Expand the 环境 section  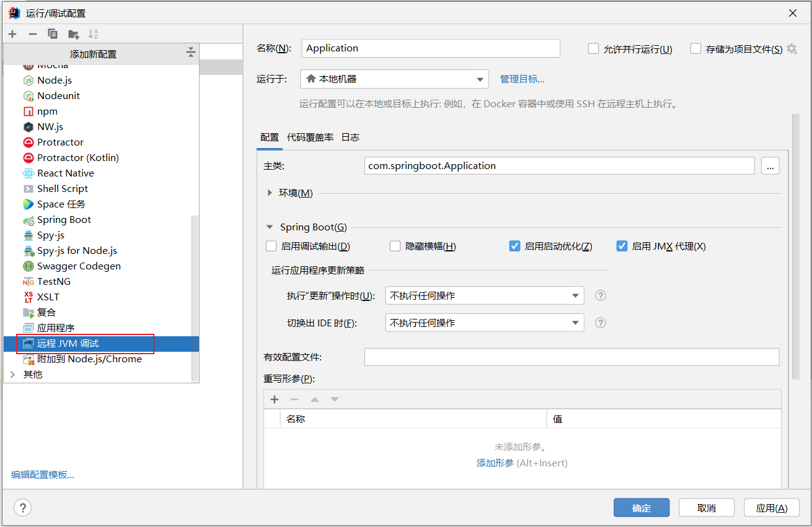(x=270, y=193)
